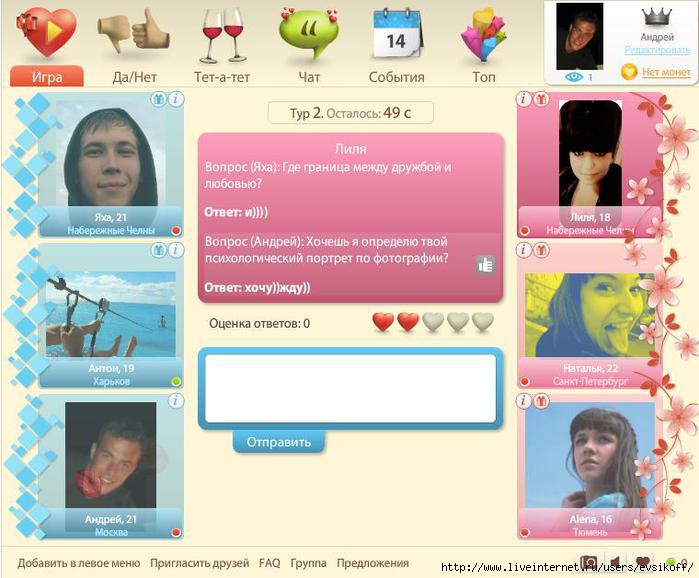Click the heart icon in bottom bar

point(642,562)
